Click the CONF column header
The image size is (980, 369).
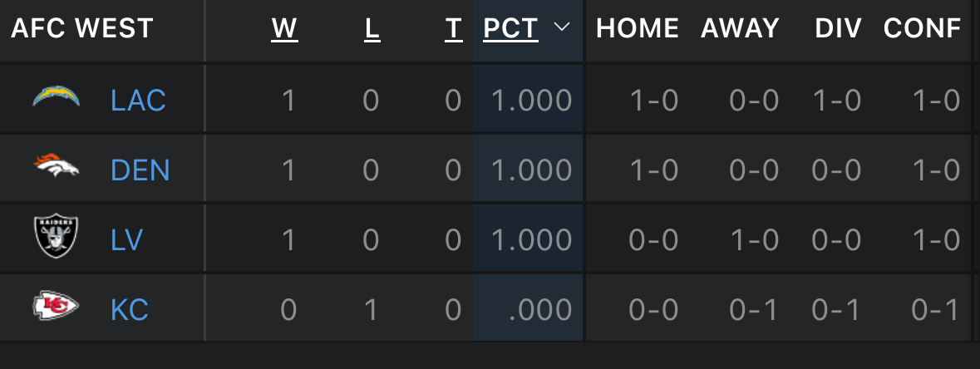pyautogui.click(x=922, y=28)
